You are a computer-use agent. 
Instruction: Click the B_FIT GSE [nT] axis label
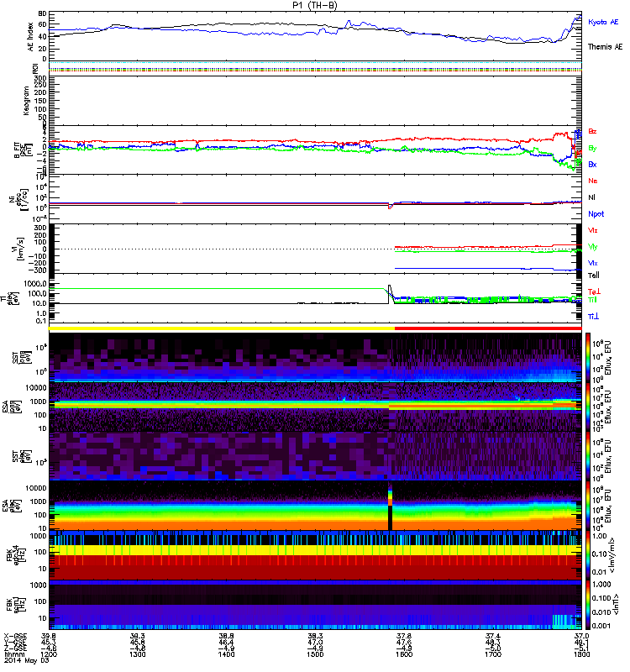coord(23,150)
